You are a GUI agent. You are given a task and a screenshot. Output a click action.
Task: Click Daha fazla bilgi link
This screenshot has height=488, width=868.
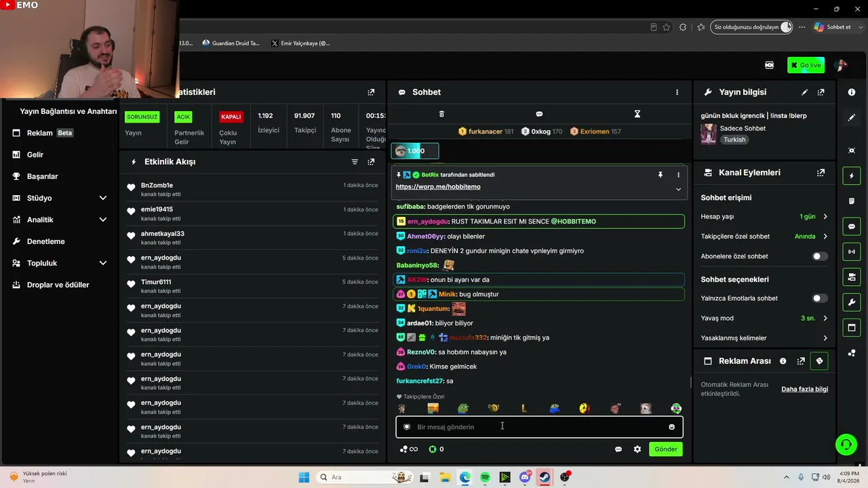click(804, 389)
